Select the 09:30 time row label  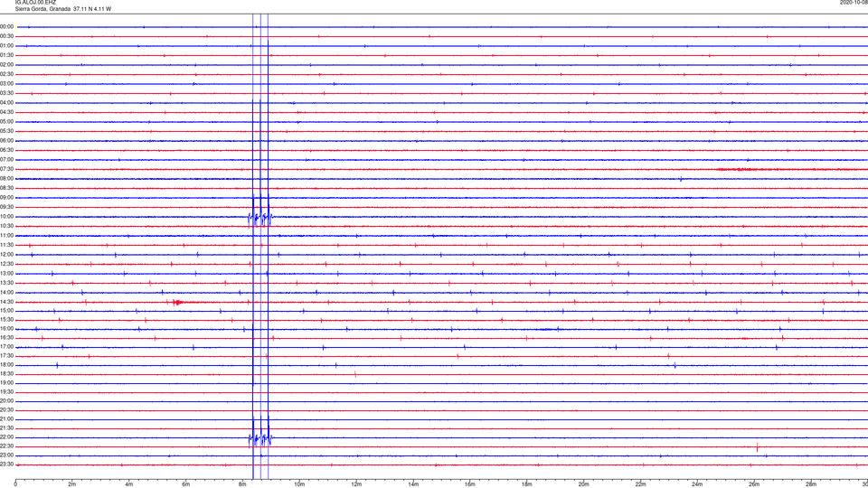click(x=6, y=207)
